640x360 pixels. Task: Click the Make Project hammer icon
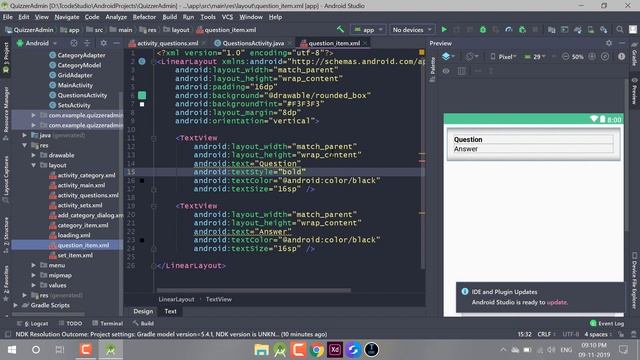tap(340, 29)
